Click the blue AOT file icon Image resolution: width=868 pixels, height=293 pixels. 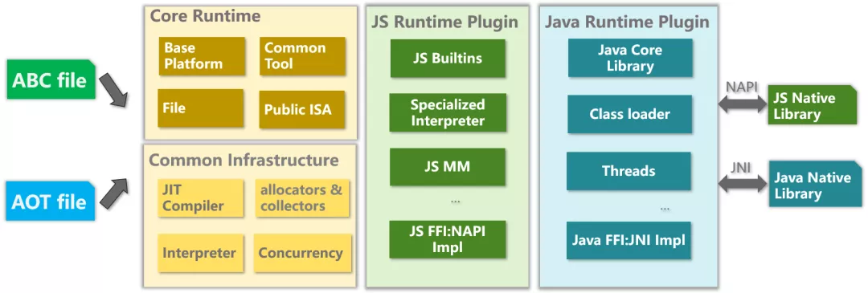51,201
